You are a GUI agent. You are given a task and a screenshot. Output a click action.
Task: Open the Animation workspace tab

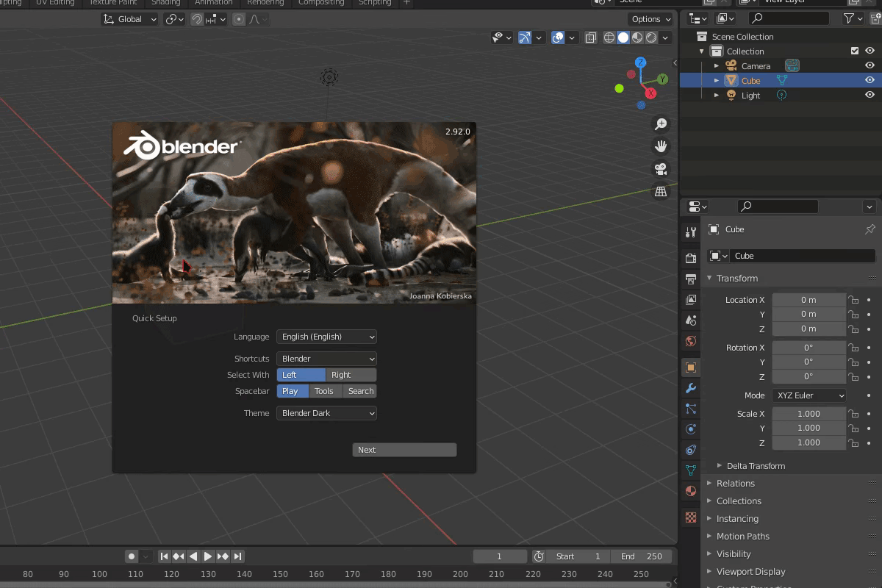[x=213, y=3]
